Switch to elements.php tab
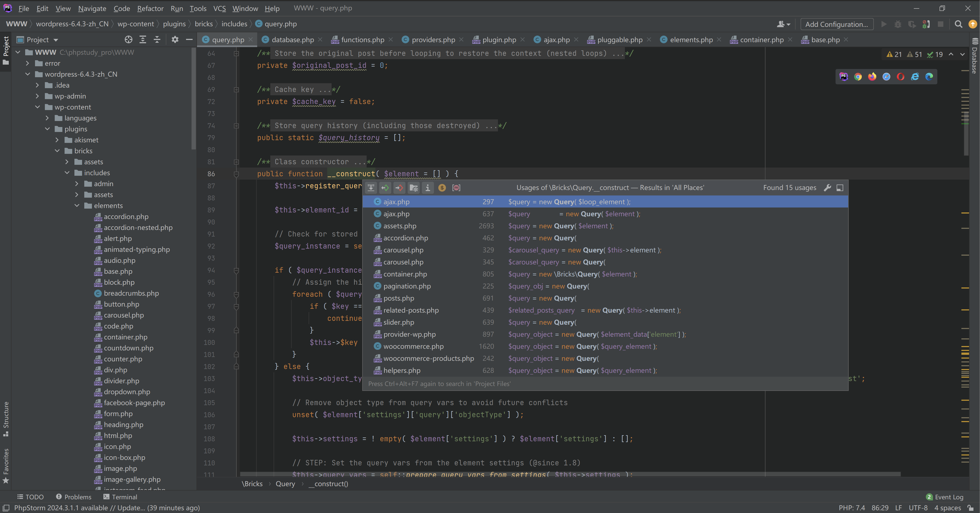Screen dimensions: 980x513 [x=691, y=40]
